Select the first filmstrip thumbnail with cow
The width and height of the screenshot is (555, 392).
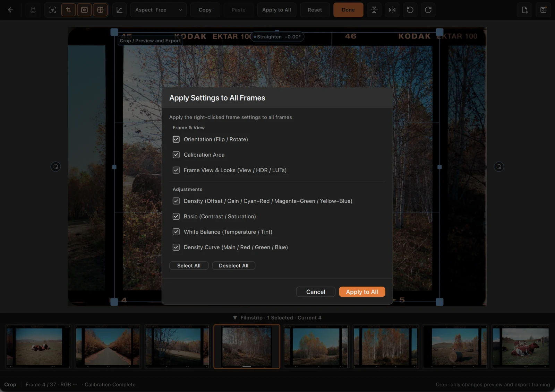[x=39, y=347]
